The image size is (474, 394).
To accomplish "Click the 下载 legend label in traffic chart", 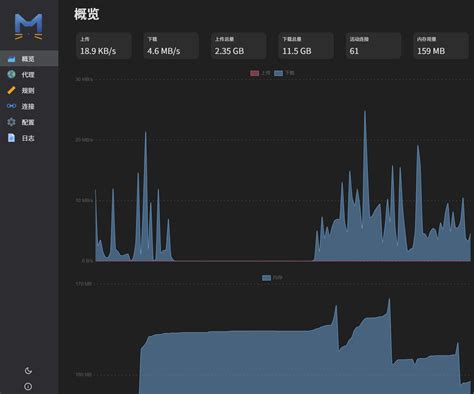I will point(290,73).
